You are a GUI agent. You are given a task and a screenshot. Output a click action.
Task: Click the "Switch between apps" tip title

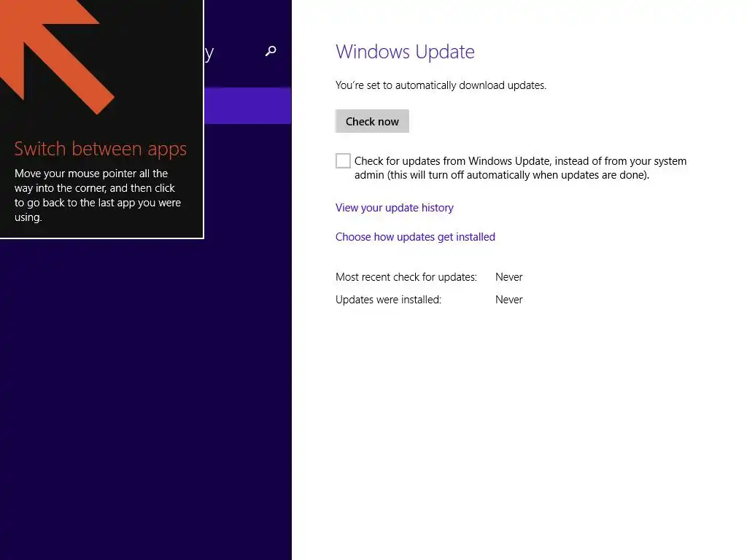coord(101,149)
